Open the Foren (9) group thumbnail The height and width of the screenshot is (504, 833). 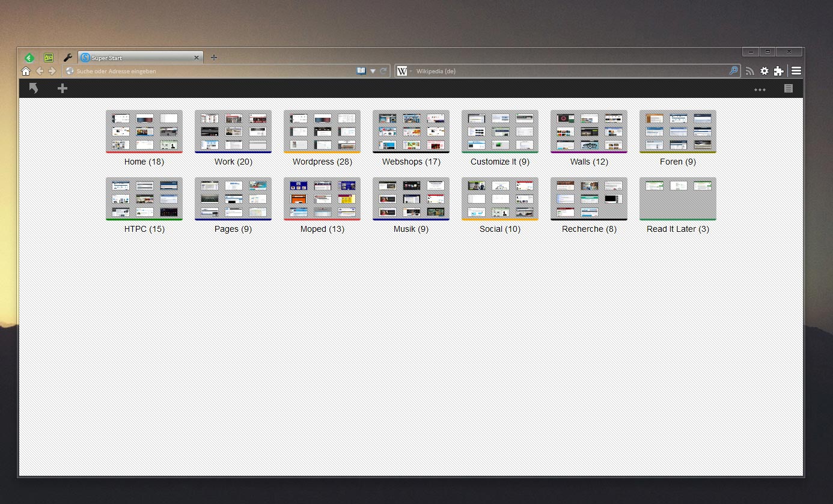click(678, 131)
